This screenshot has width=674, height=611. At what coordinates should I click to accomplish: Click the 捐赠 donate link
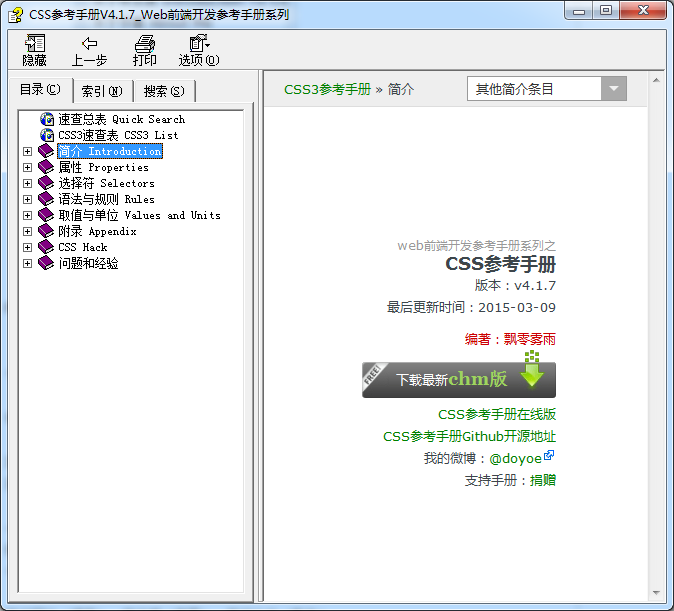coord(542,480)
